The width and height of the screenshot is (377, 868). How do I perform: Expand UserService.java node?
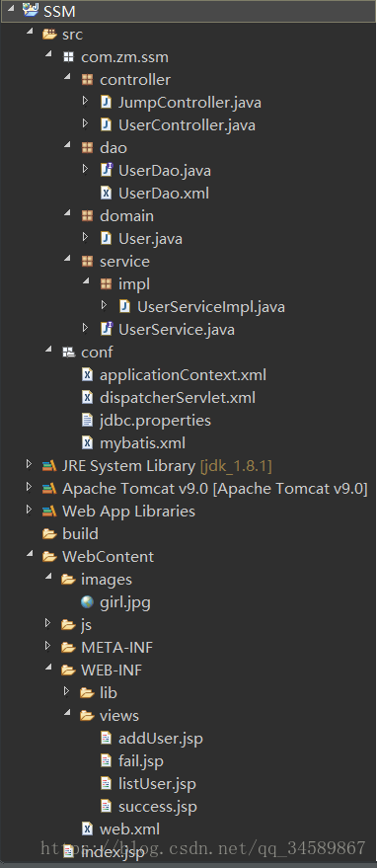click(85, 328)
